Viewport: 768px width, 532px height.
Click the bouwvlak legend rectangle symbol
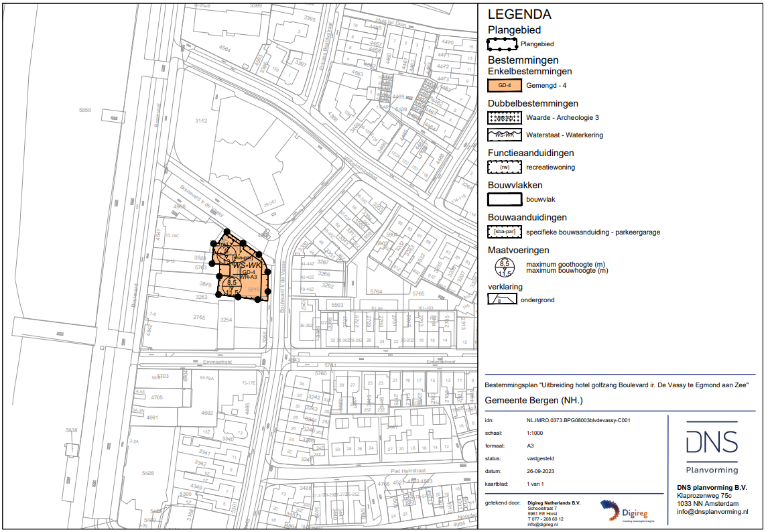[505, 200]
